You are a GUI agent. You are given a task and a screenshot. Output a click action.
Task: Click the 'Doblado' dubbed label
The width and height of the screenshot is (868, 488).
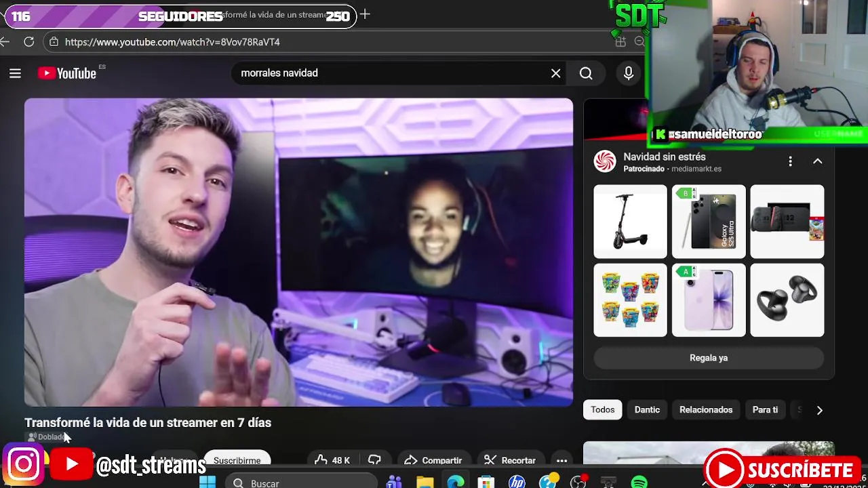coord(46,437)
